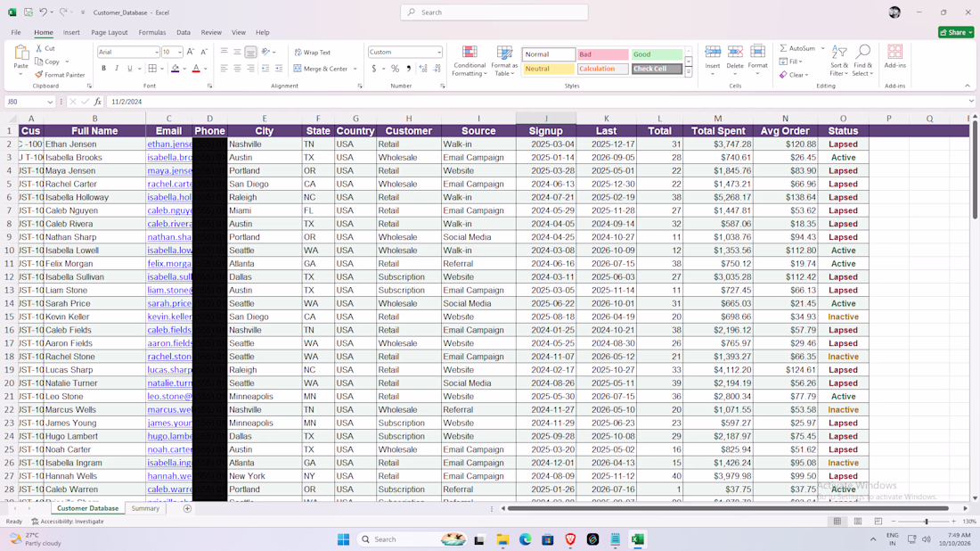Click the Undo arrow in title bar
Viewport: 980px width, 551px height.
pos(43,12)
